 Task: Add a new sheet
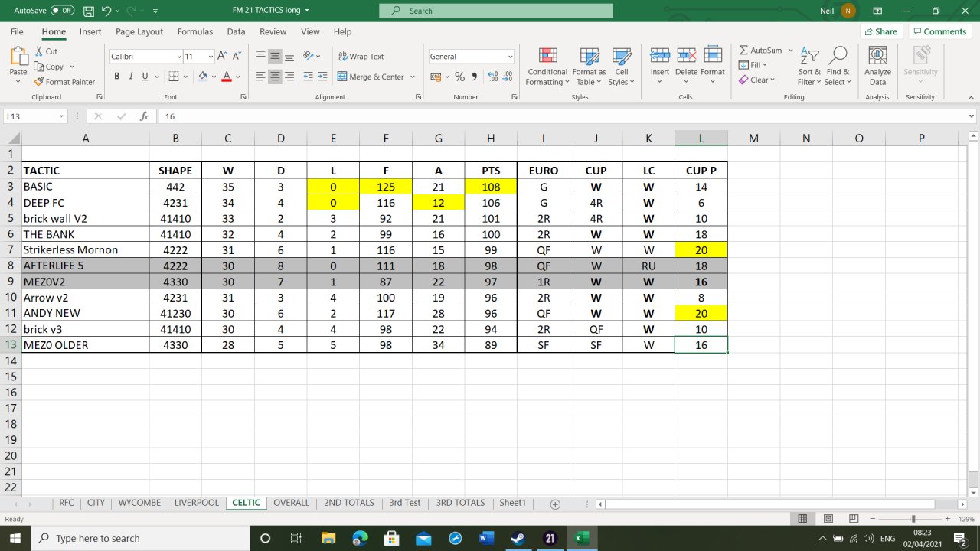(555, 504)
